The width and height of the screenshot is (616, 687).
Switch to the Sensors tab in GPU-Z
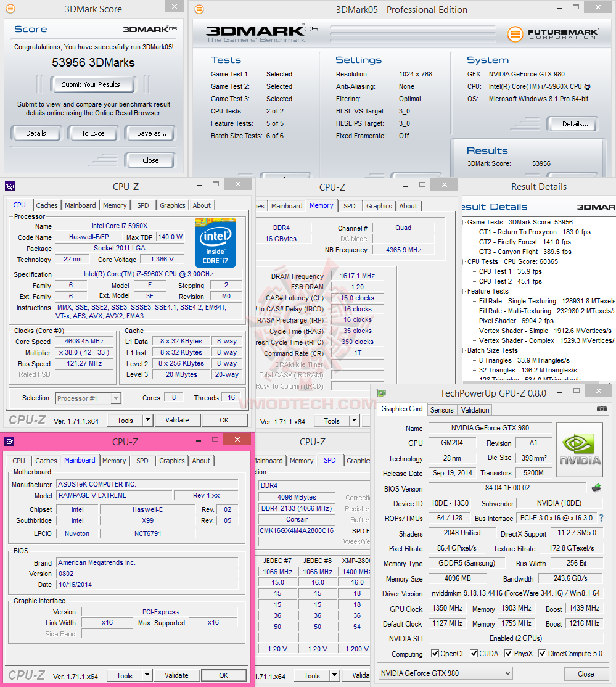pos(441,409)
